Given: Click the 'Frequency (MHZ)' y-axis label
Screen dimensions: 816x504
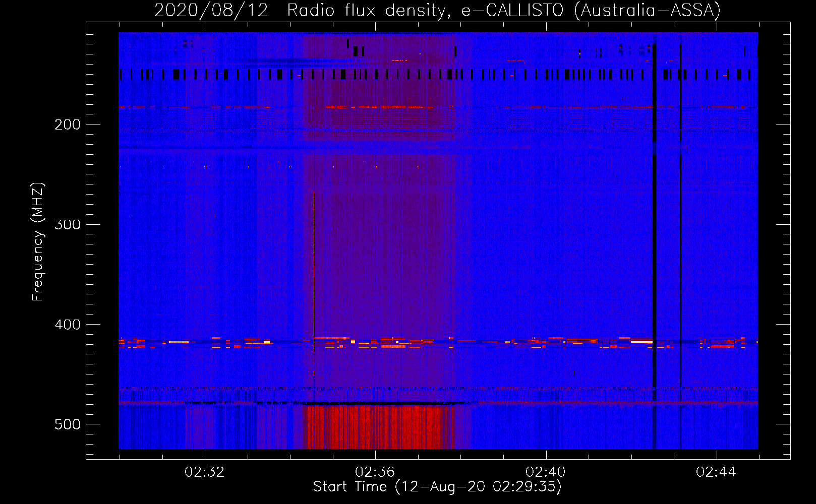Looking at the screenshot, I should 38,242.
